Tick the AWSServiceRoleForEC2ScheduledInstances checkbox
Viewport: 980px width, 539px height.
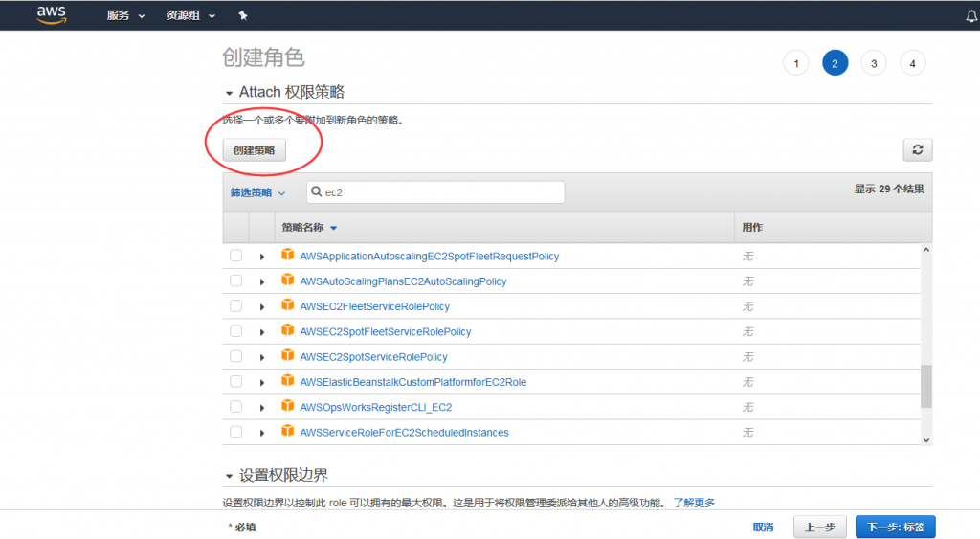[x=235, y=432]
